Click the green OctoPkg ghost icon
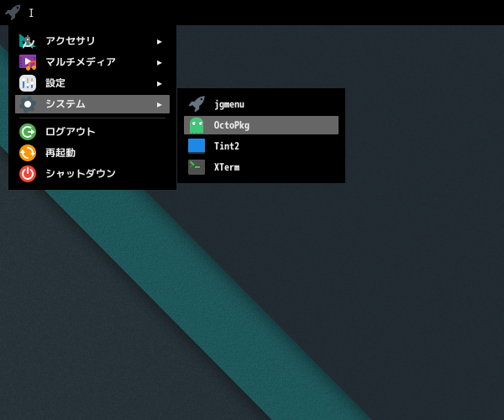Viewport: 504px width, 420px height. 197,125
